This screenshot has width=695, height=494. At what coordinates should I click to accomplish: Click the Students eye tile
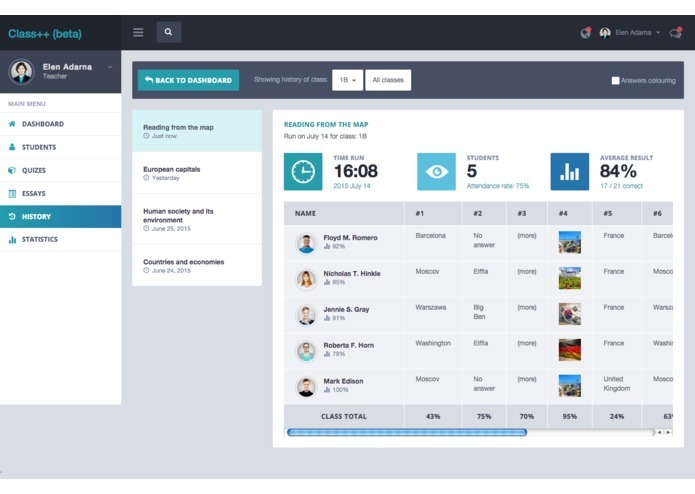(436, 171)
